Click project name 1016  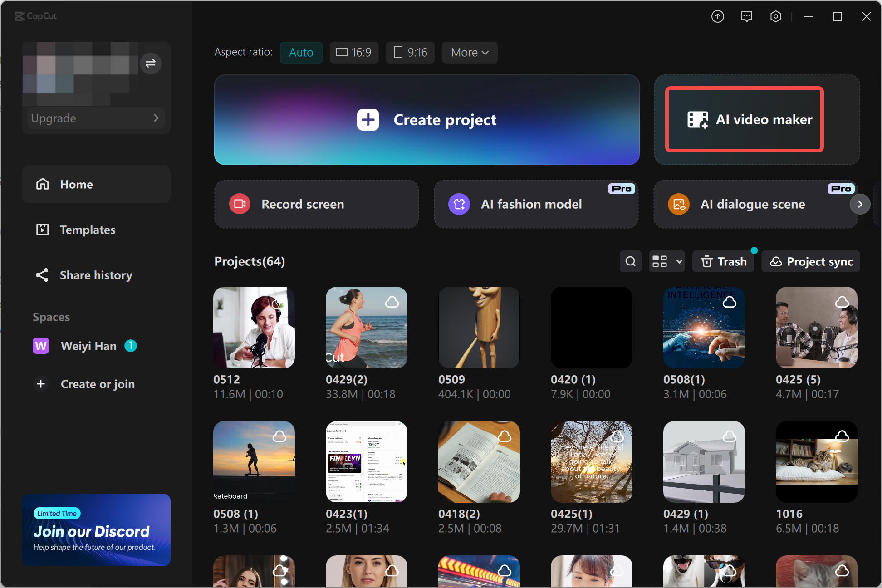coord(789,514)
